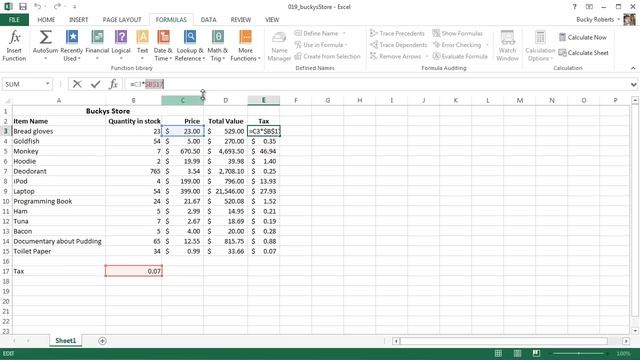Open Customize Quick Access Toolbar dropdown
This screenshot has height=360, width=640.
coord(74,7)
